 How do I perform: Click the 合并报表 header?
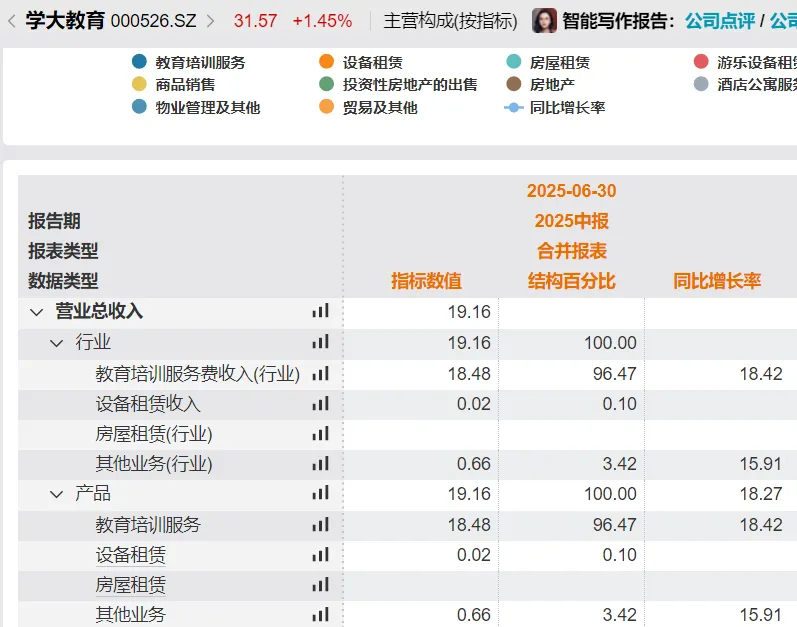click(571, 251)
